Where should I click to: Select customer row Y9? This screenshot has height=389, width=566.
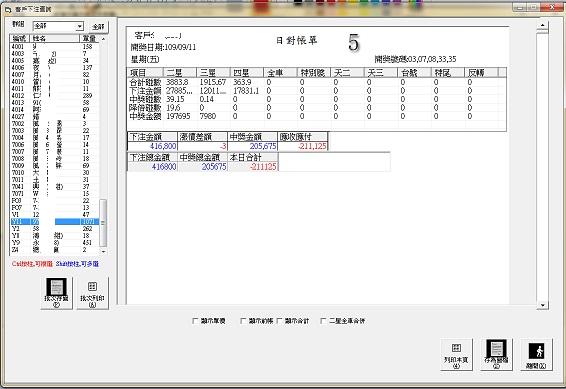[x=54, y=242]
